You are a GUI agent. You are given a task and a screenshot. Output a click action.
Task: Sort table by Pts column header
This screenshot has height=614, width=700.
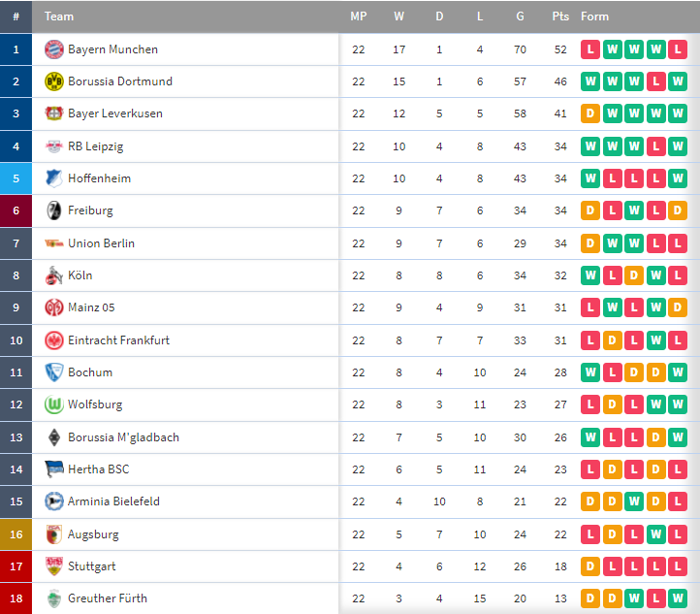tap(560, 16)
